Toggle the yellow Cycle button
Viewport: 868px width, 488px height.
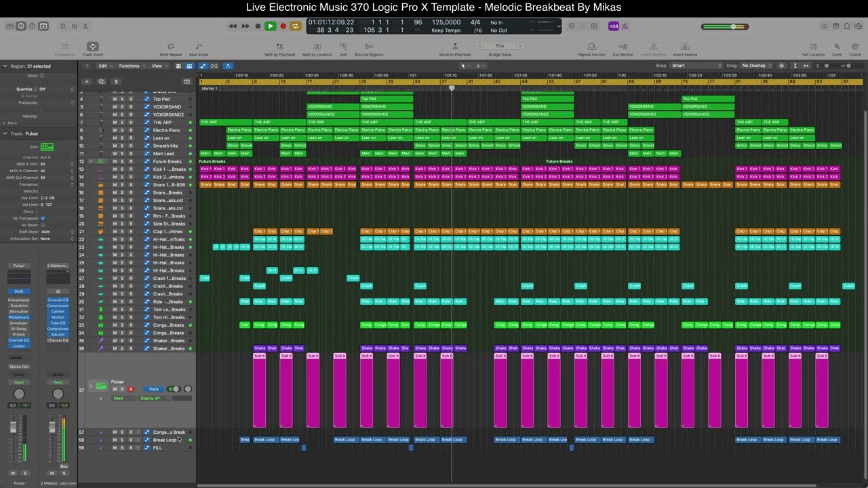(x=296, y=26)
